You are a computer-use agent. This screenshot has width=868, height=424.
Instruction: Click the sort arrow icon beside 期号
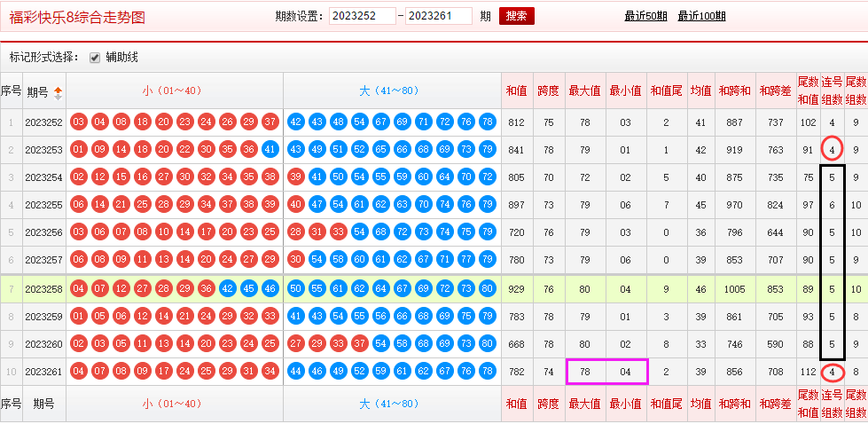point(59,91)
